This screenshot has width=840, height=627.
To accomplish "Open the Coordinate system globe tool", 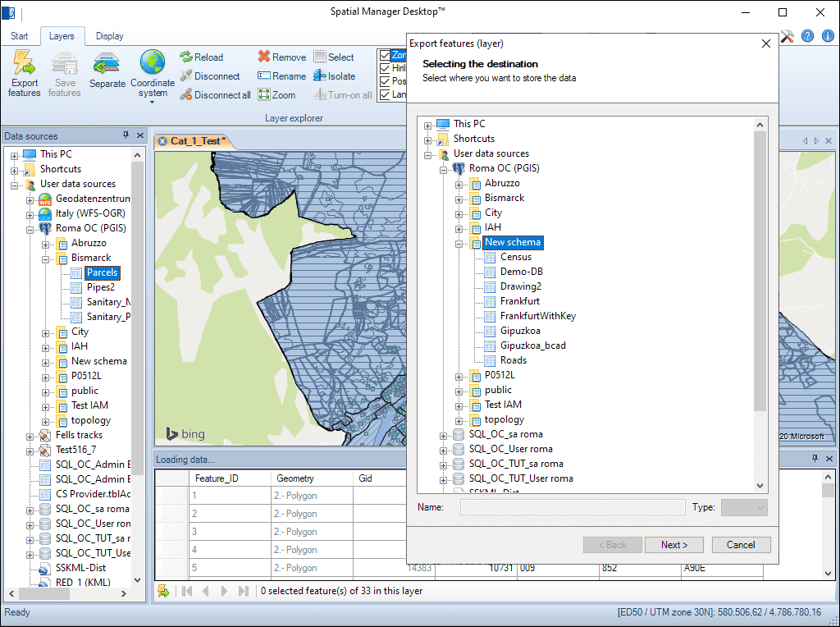I will coord(153,75).
